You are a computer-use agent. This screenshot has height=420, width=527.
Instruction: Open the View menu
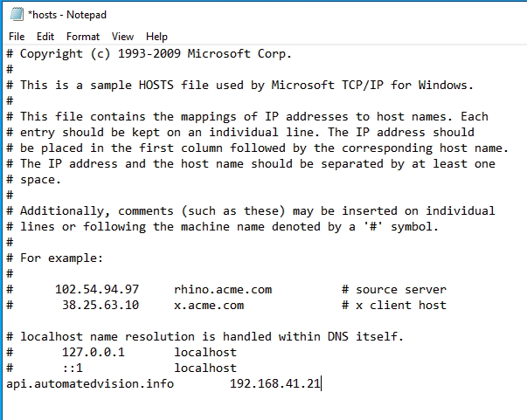click(122, 37)
